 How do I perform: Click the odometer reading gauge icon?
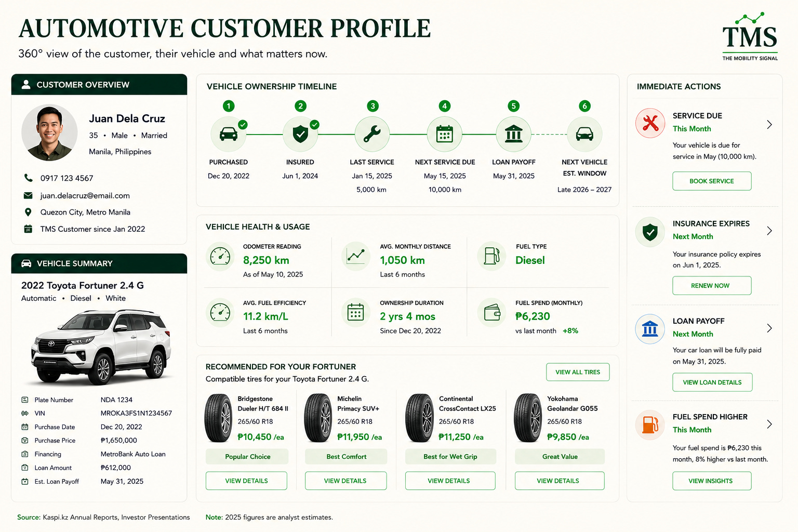[x=220, y=256]
